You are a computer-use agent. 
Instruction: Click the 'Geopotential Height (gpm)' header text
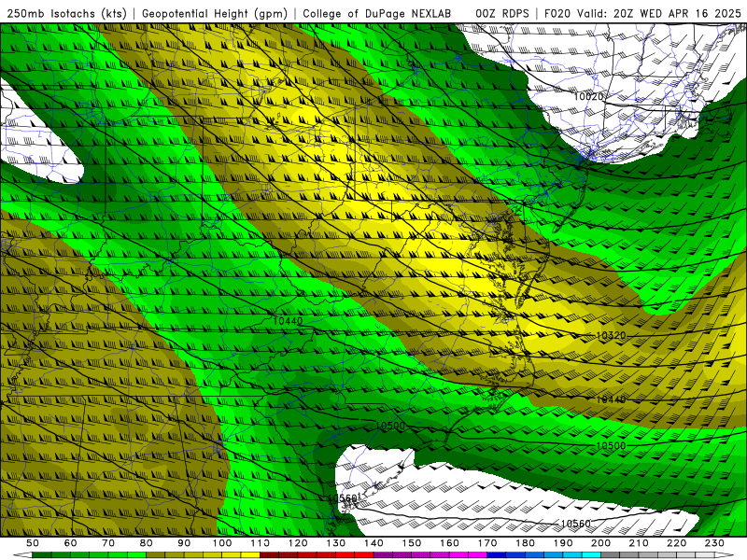pyautogui.click(x=215, y=14)
